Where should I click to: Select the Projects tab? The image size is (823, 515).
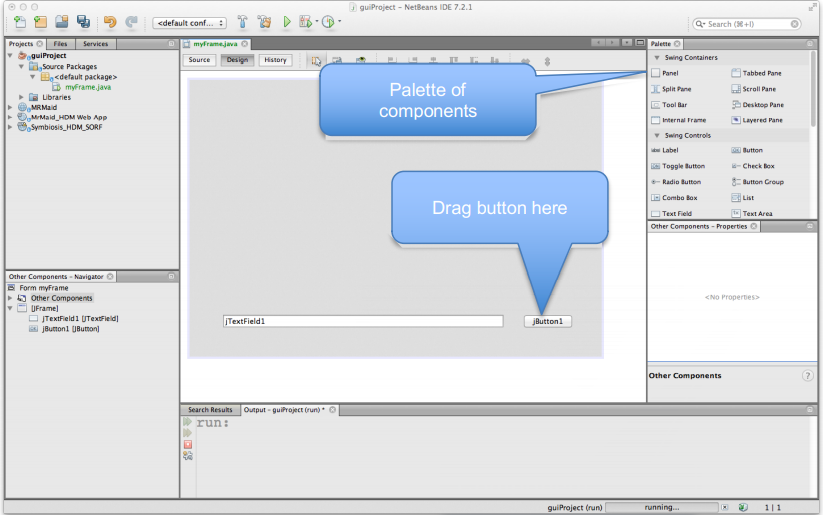click(21, 44)
